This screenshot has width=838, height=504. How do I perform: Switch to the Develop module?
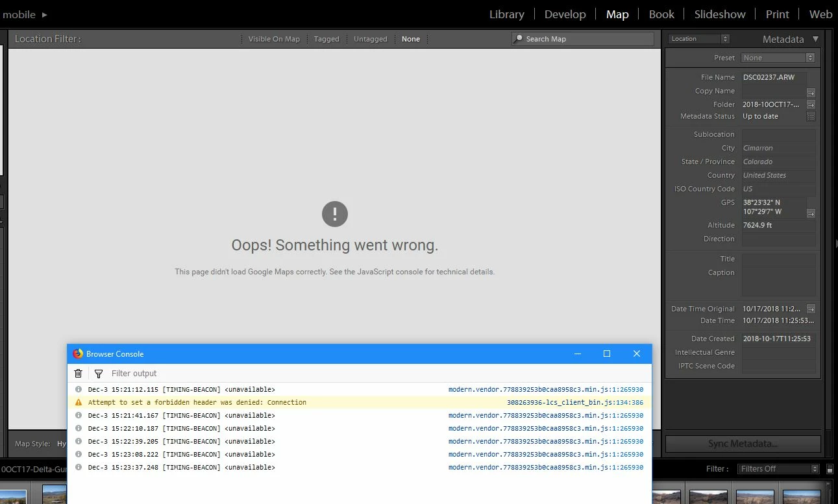(x=565, y=14)
